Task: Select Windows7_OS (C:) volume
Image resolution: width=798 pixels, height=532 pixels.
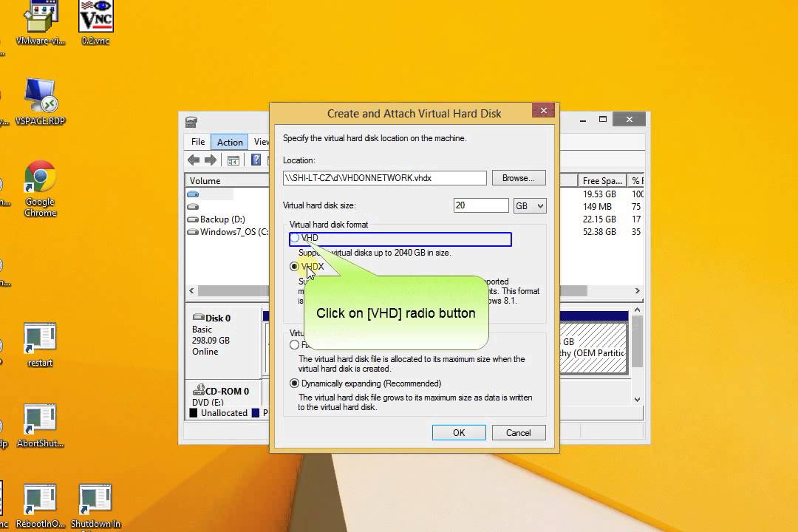Action: [x=228, y=232]
